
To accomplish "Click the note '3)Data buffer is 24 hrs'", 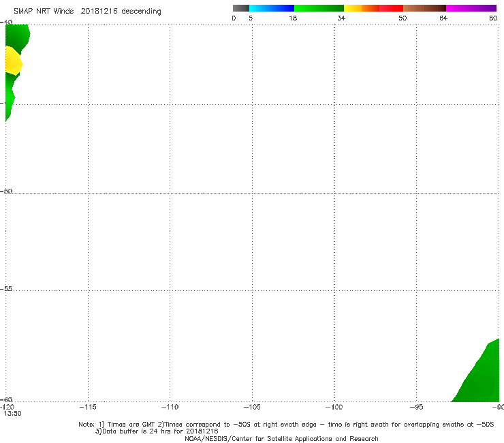I will tap(157, 431).
